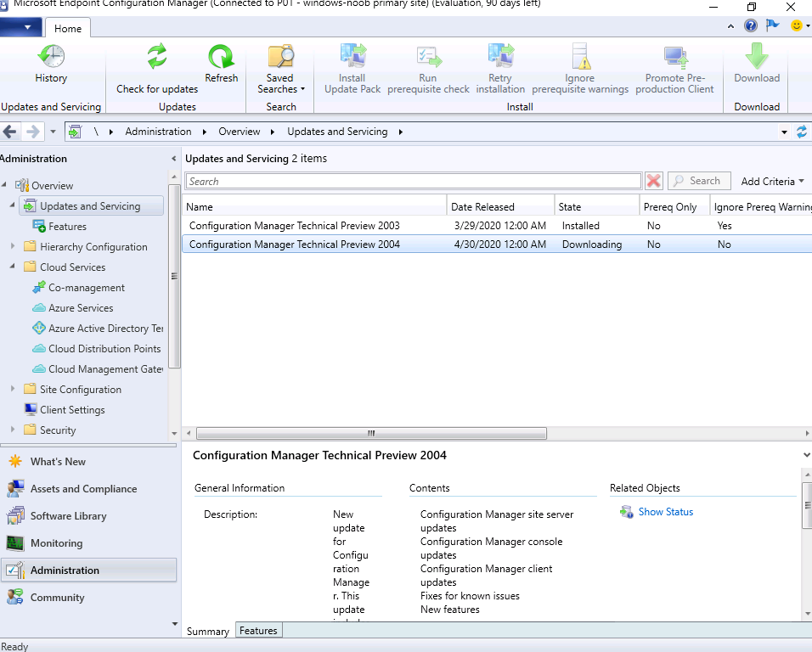Screen dimensions: 812x652
Task: Expand the Site Configuration folder
Action: 13,389
